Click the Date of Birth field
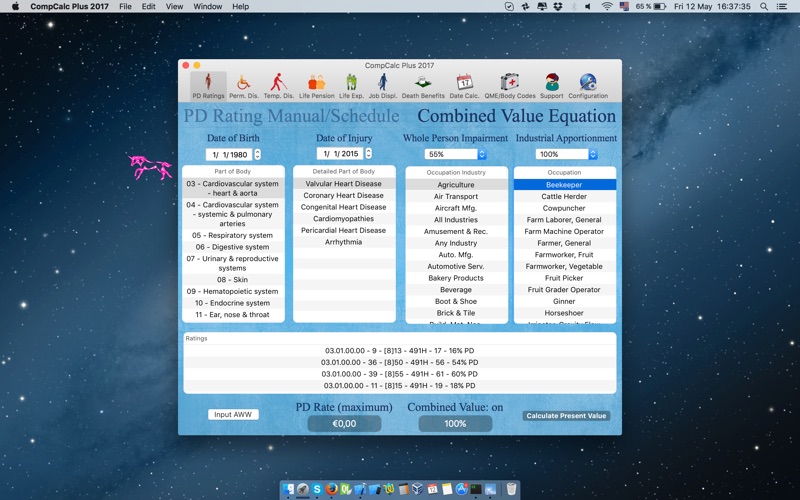 coord(229,154)
